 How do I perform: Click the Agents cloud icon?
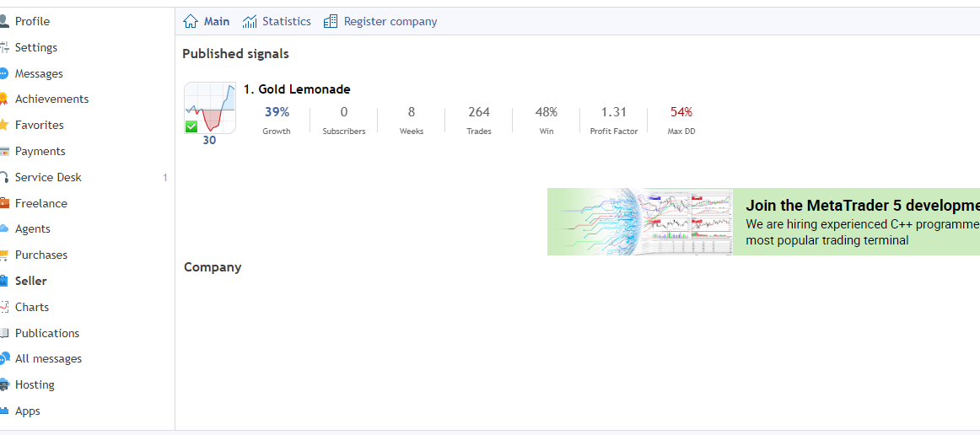(x=3, y=228)
